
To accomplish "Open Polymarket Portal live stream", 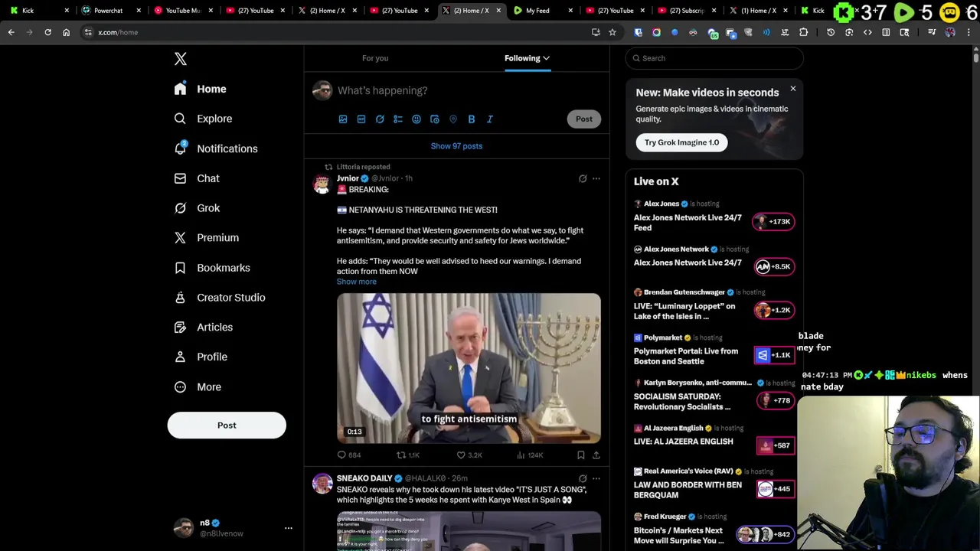I will pos(686,356).
